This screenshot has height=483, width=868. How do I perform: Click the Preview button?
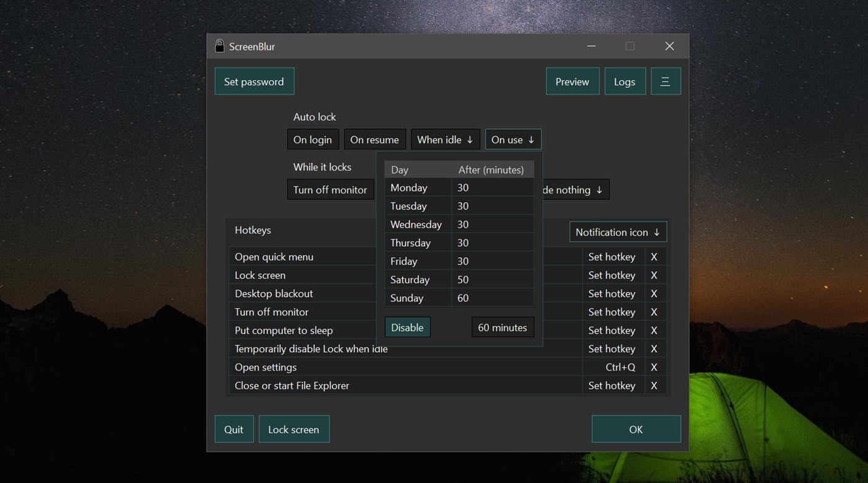point(571,81)
